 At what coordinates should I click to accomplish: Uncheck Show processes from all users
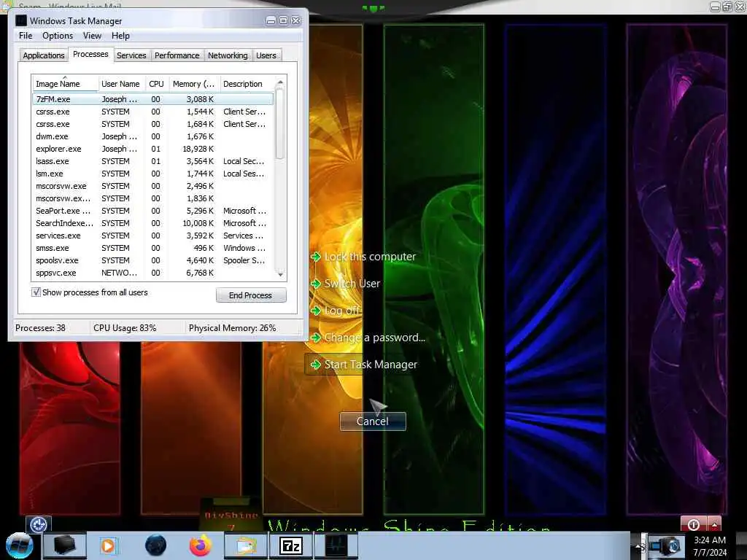(x=36, y=292)
